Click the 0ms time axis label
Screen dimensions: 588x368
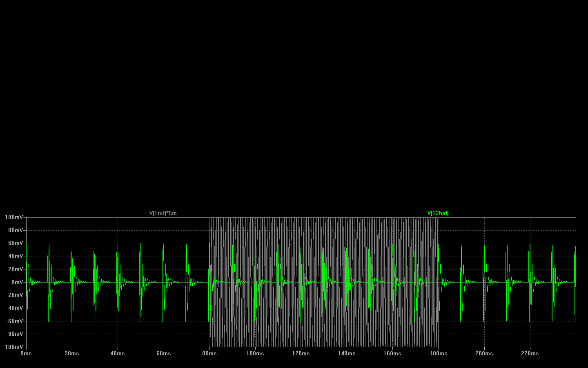[26, 353]
